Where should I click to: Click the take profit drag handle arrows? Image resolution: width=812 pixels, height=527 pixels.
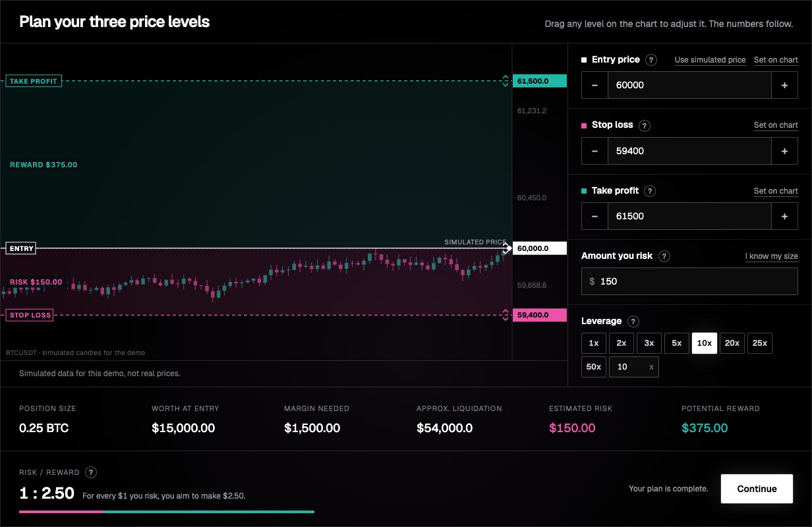pos(506,81)
